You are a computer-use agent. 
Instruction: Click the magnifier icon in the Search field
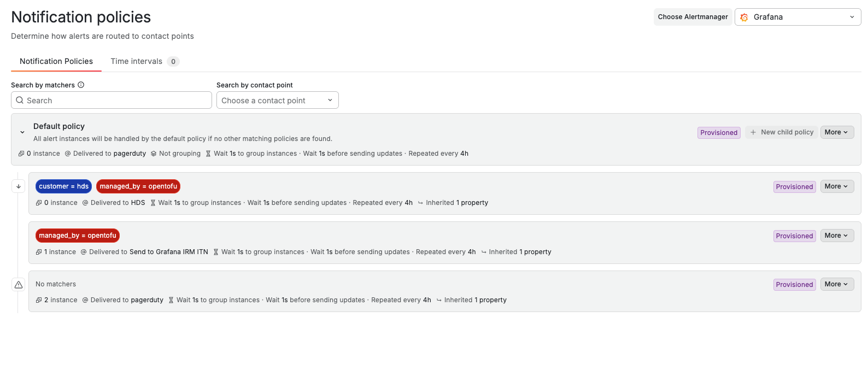point(20,100)
